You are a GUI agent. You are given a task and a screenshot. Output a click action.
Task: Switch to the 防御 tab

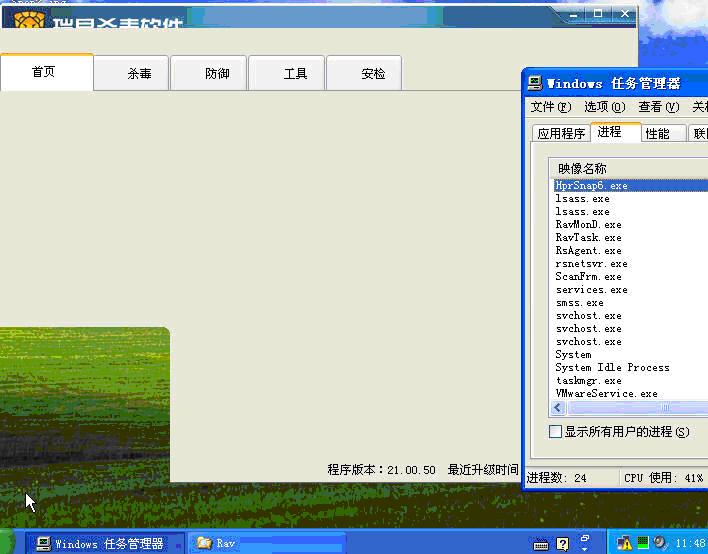point(209,73)
